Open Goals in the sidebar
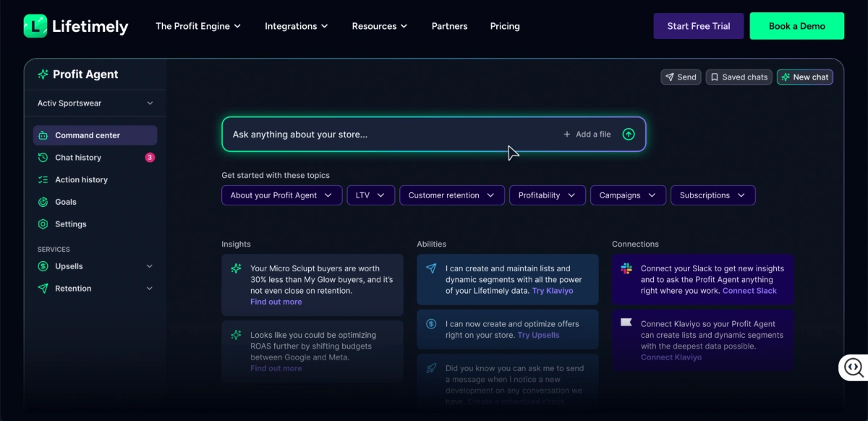Viewport: 868px width, 421px height. coord(95,202)
